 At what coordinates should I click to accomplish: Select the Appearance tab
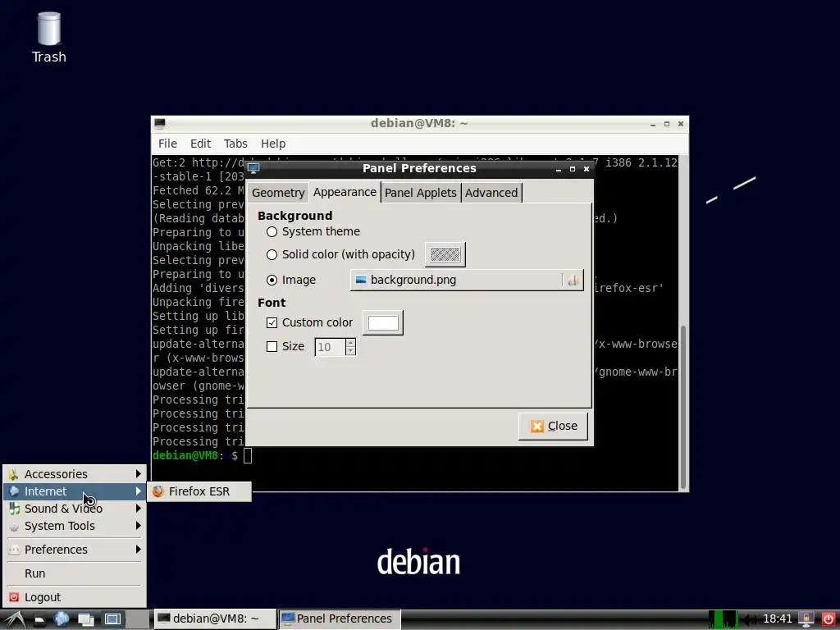[x=345, y=192]
